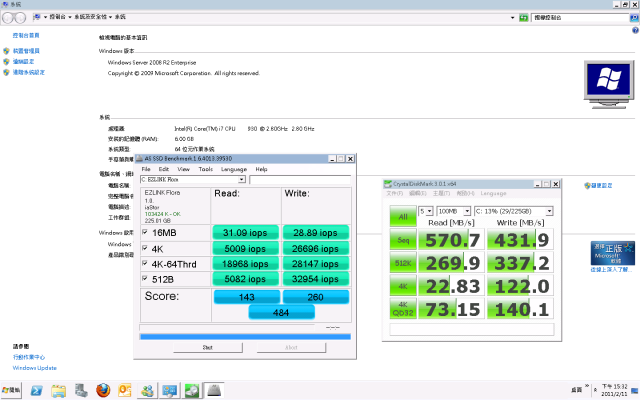
Task: Click the Windows logo monitor image
Action: [609, 84]
